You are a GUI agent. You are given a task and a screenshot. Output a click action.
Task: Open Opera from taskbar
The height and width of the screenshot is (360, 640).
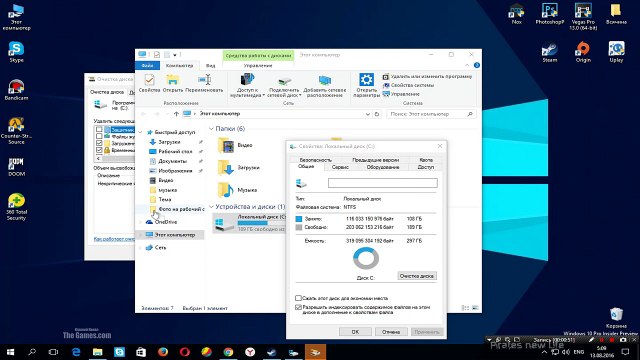184,352
